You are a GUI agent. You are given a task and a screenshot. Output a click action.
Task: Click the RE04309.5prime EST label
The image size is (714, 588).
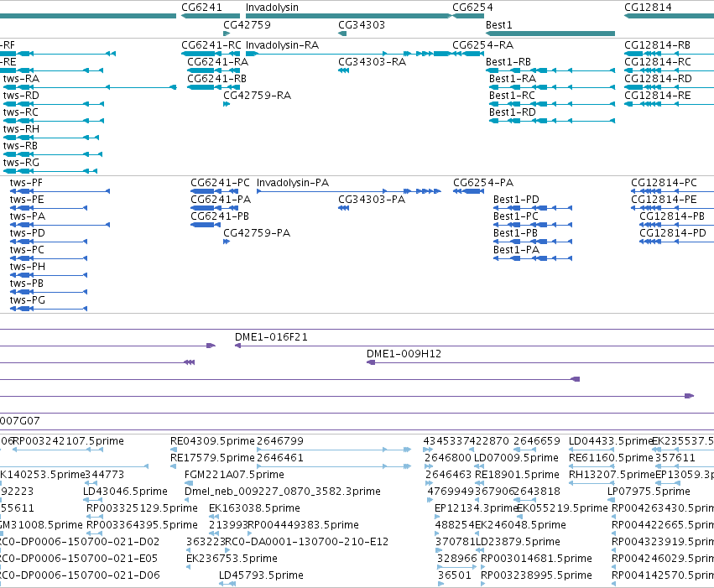[212, 441]
